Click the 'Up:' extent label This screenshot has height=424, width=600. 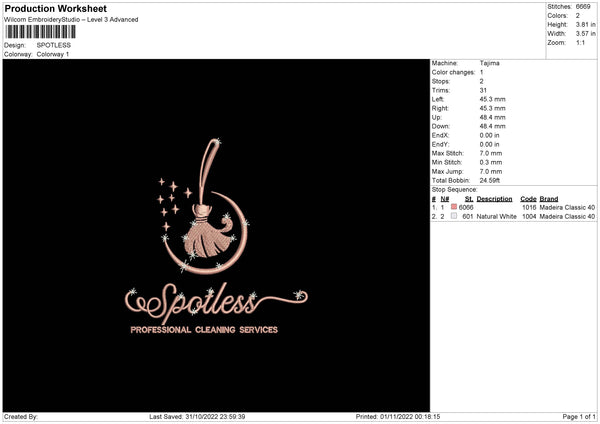pos(437,117)
